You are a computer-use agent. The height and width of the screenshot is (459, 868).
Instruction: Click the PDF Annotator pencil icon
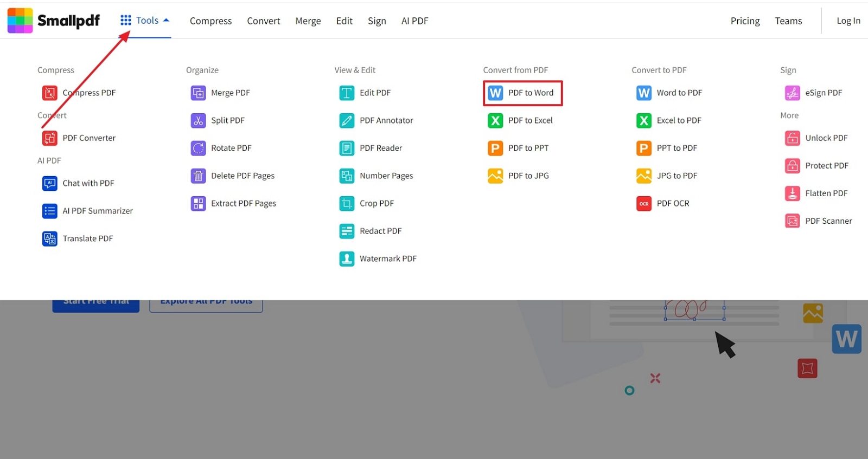click(x=347, y=120)
